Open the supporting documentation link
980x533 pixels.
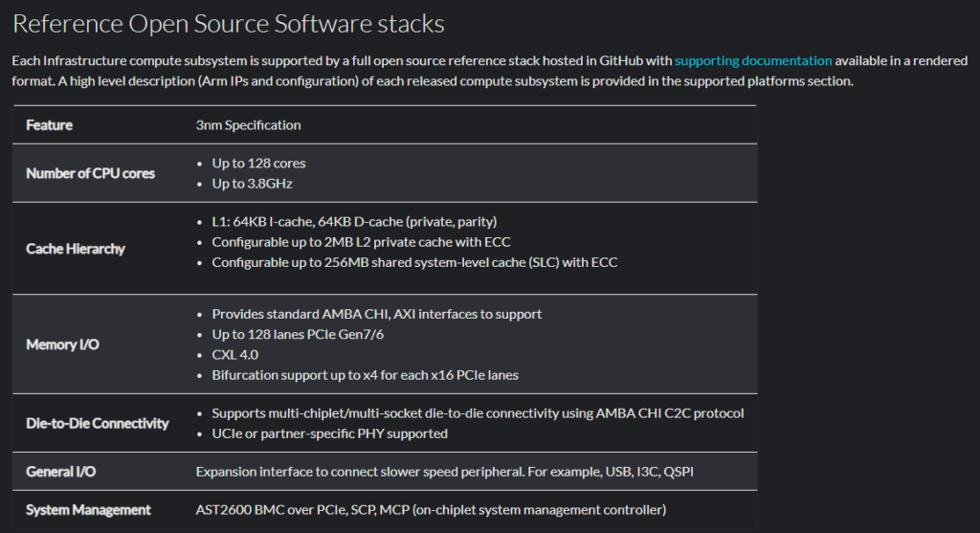tap(752, 60)
